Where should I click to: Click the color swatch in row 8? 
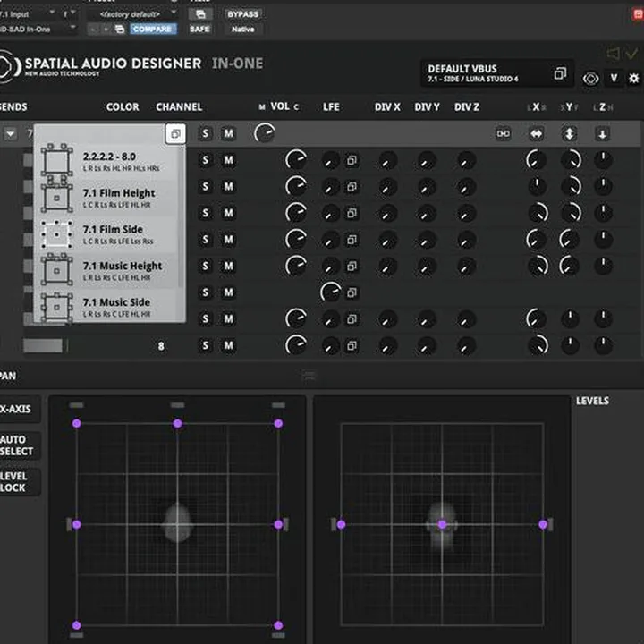point(43,346)
